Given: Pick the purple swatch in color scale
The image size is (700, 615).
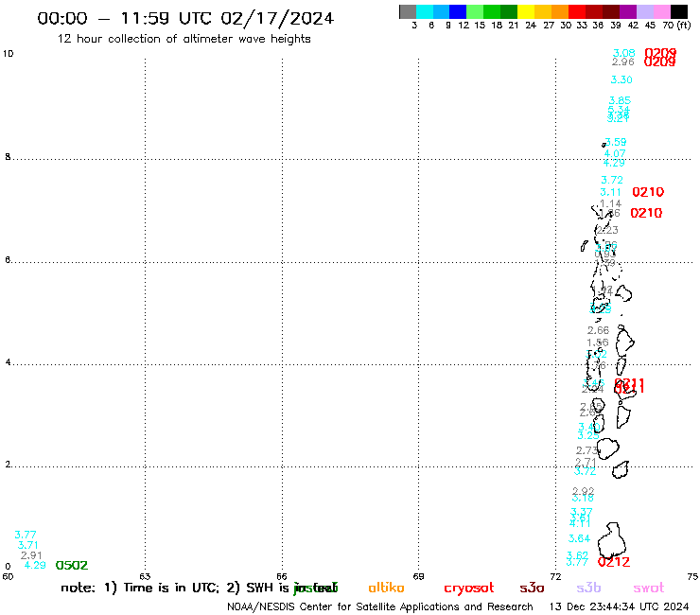Looking at the screenshot, I should pyautogui.click(x=628, y=11).
